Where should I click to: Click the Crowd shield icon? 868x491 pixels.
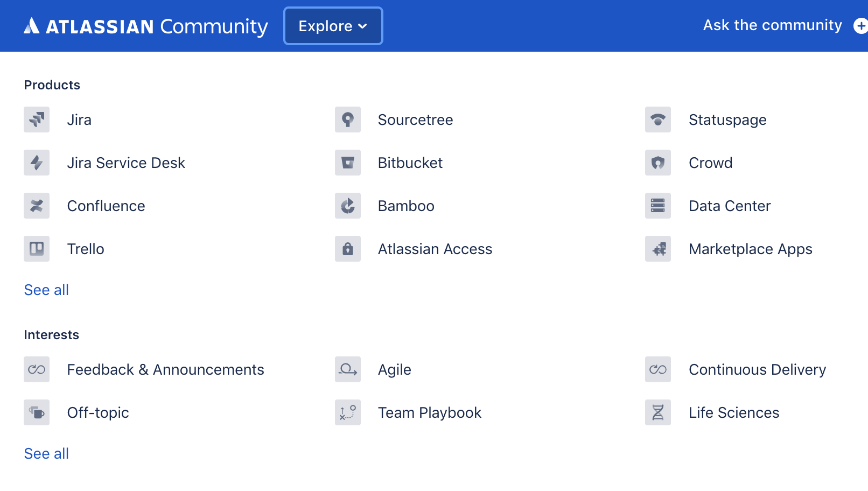point(658,163)
